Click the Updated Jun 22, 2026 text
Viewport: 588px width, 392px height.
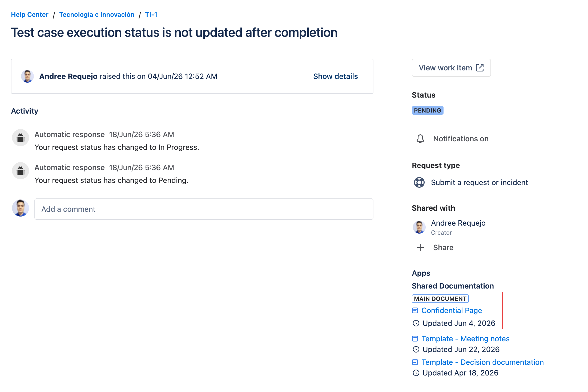point(461,349)
